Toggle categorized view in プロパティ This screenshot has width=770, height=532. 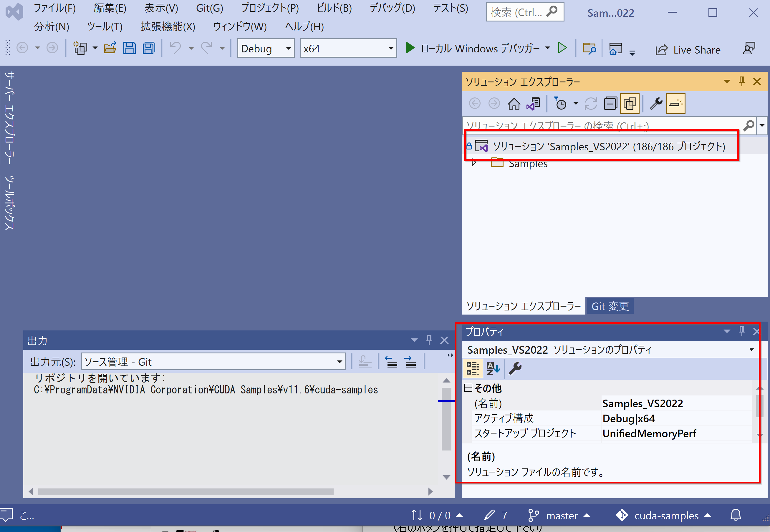tap(473, 368)
